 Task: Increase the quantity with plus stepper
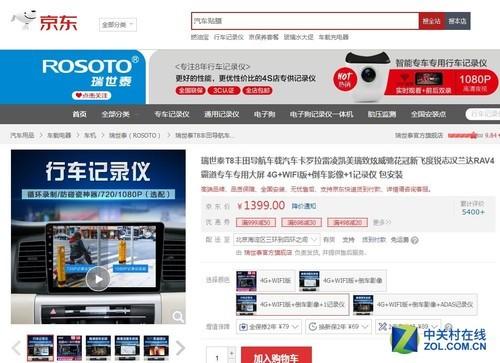[x=232, y=352]
